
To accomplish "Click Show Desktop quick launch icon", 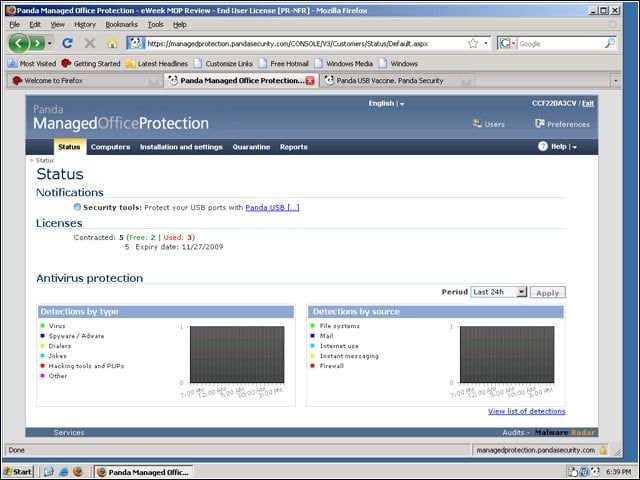I will (49, 472).
